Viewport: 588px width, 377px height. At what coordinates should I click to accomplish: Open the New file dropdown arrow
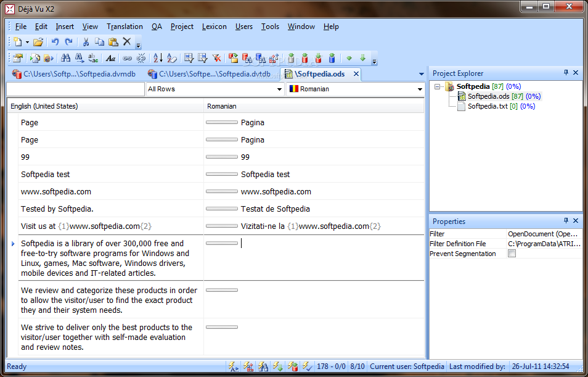pyautogui.click(x=27, y=42)
